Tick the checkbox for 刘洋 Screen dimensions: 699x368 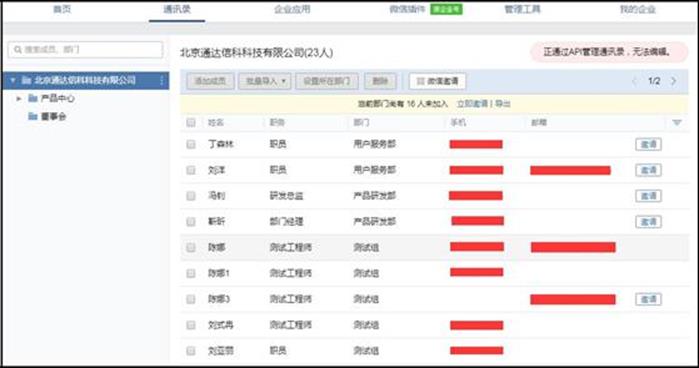coord(191,170)
